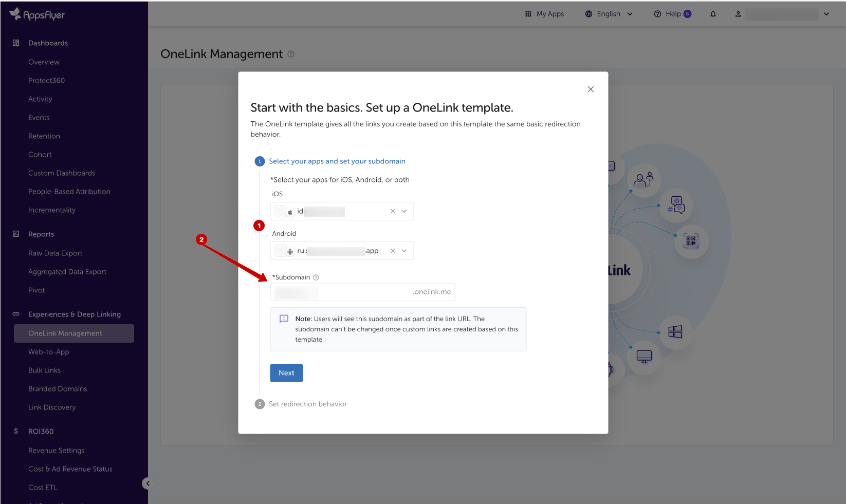The image size is (846, 504).
Task: Click step 2 Set redirection behavior
Action: [x=308, y=404]
